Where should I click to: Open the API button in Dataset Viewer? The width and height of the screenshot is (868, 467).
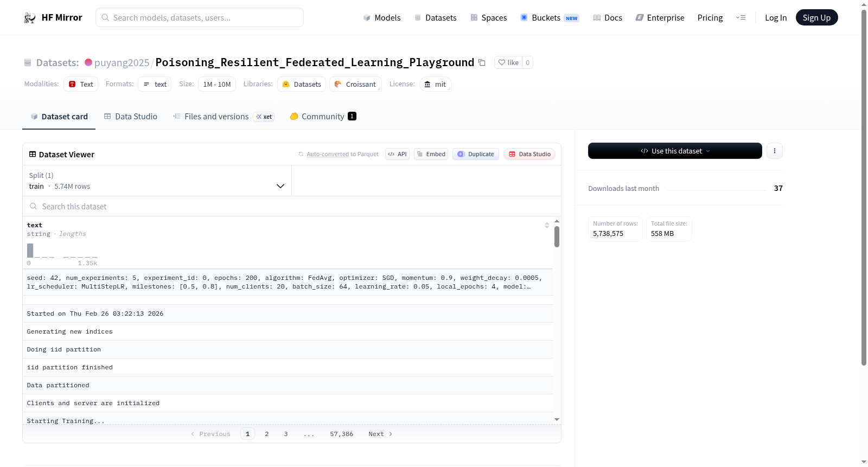(397, 154)
